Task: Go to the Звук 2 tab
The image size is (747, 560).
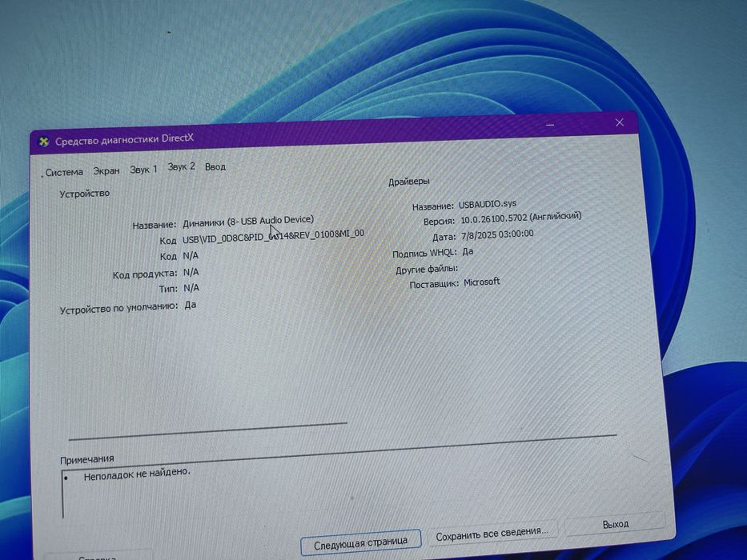Action: pos(181,166)
